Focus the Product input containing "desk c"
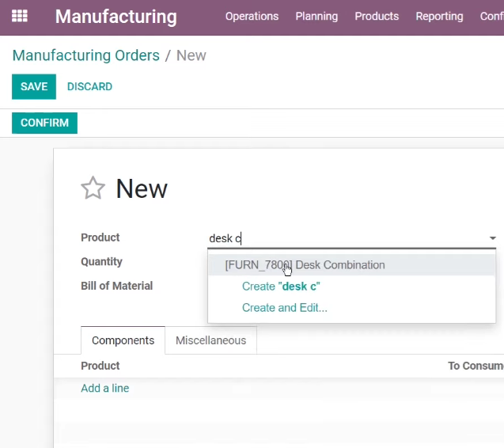This screenshot has width=504, height=448. (347, 238)
